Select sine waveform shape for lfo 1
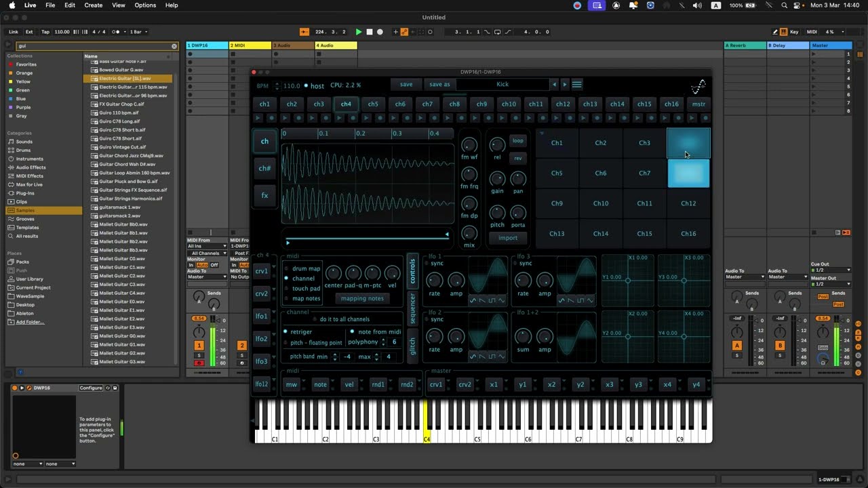 [473, 300]
